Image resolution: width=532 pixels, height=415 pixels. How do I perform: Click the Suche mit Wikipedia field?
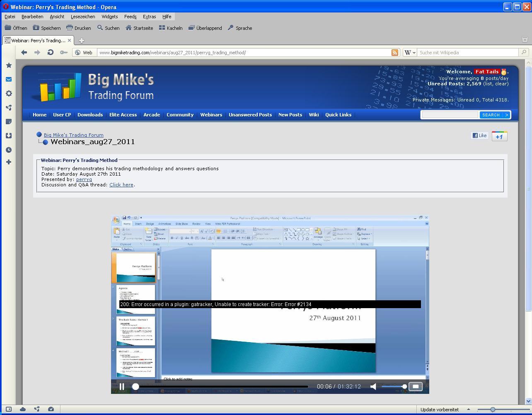(468, 53)
